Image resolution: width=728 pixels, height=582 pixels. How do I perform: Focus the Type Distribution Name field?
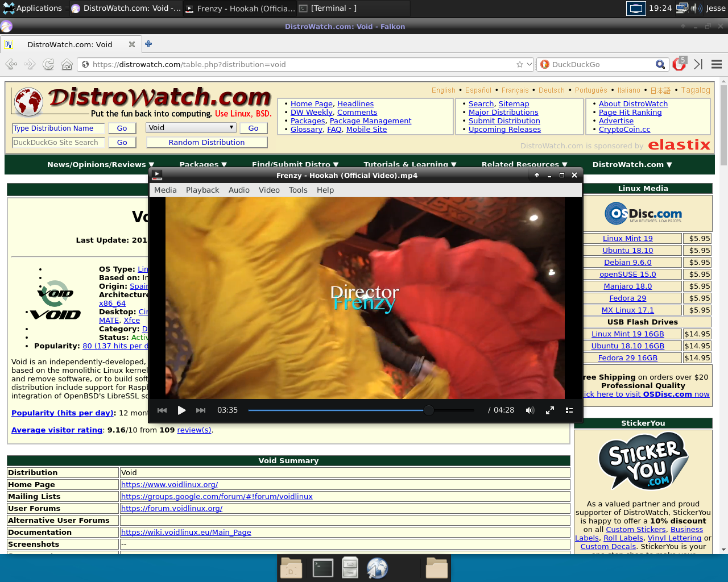click(58, 128)
